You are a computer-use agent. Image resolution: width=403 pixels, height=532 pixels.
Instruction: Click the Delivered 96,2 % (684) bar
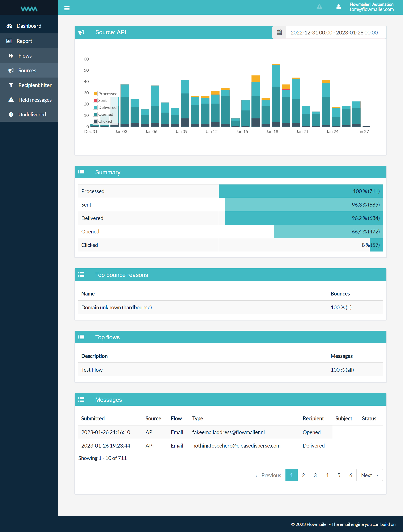[x=304, y=218]
